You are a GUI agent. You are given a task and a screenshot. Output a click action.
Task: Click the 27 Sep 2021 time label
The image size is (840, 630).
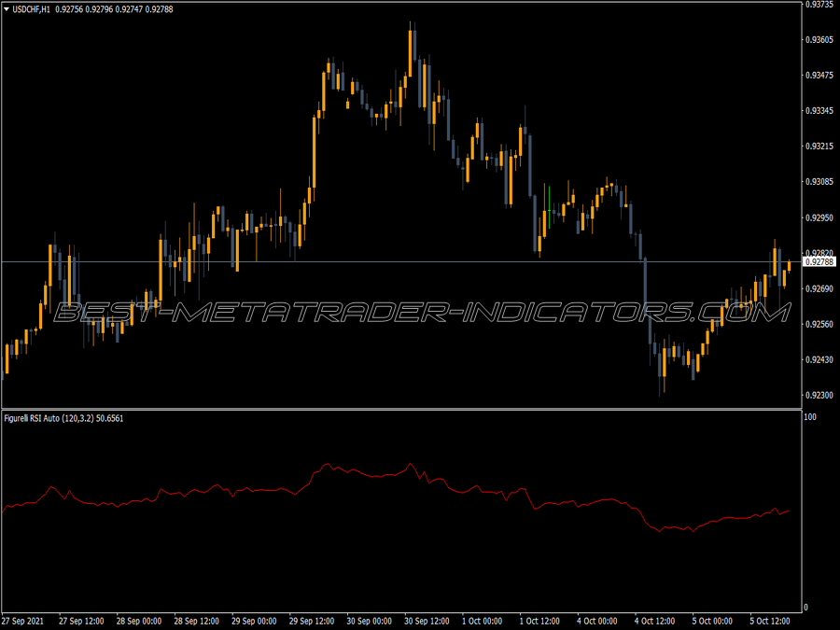23,621
